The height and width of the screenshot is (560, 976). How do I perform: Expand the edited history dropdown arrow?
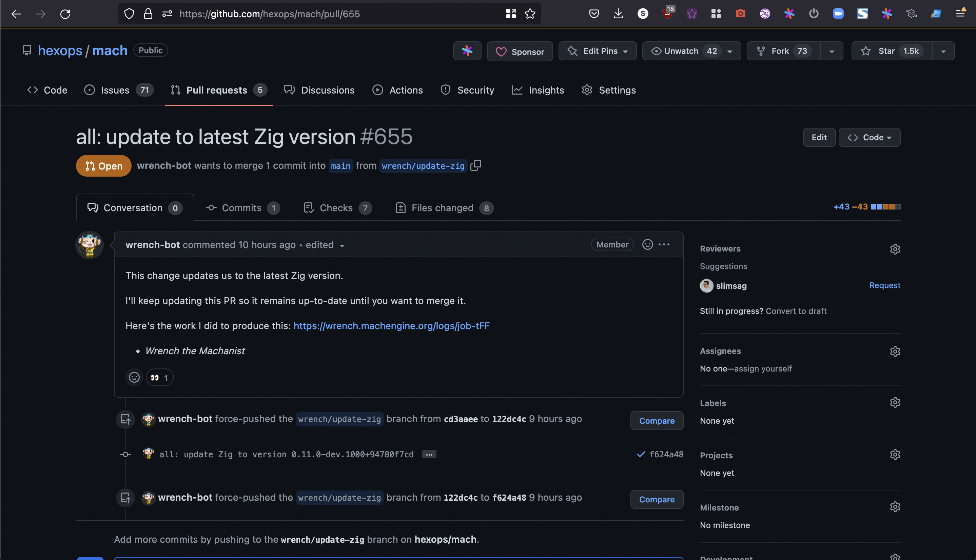pyautogui.click(x=342, y=246)
